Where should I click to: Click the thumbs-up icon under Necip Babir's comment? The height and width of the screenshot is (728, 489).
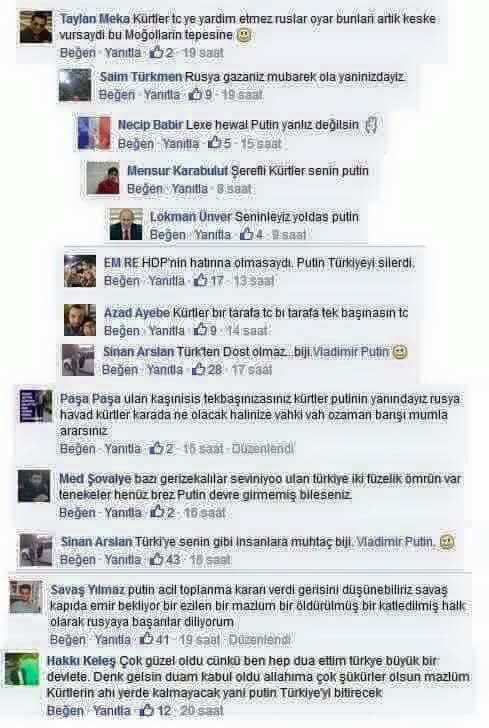point(215,143)
